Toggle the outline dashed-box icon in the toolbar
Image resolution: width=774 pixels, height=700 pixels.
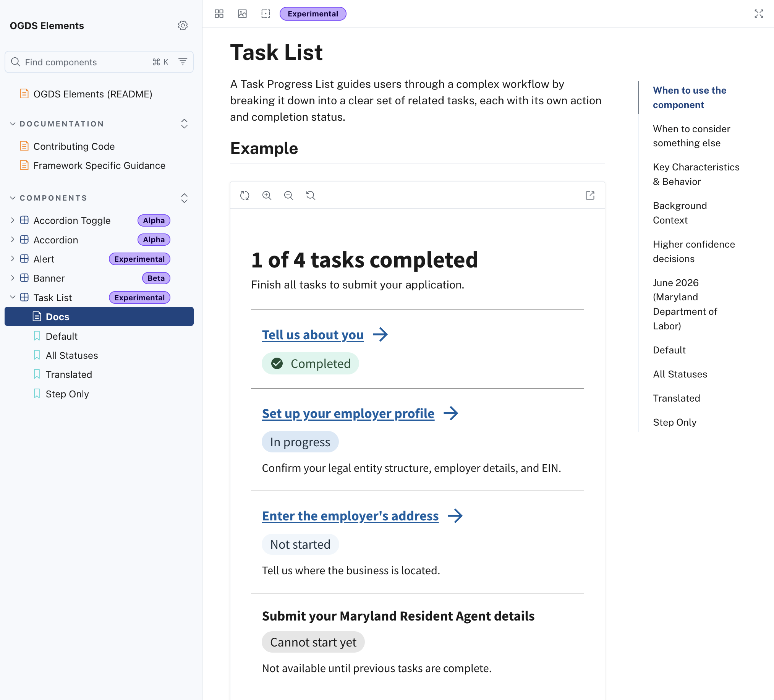[x=266, y=14]
